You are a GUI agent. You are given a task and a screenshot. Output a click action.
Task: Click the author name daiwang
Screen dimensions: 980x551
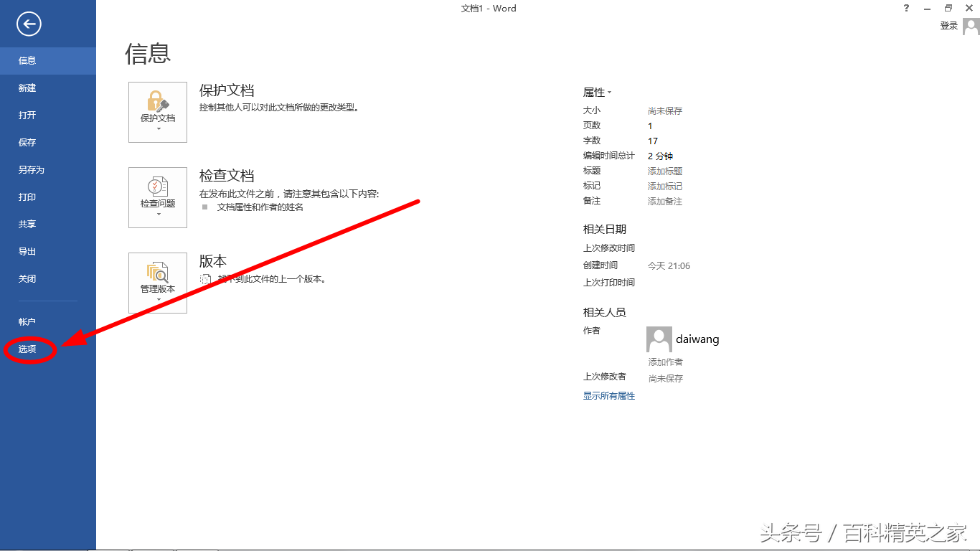pyautogui.click(x=697, y=339)
